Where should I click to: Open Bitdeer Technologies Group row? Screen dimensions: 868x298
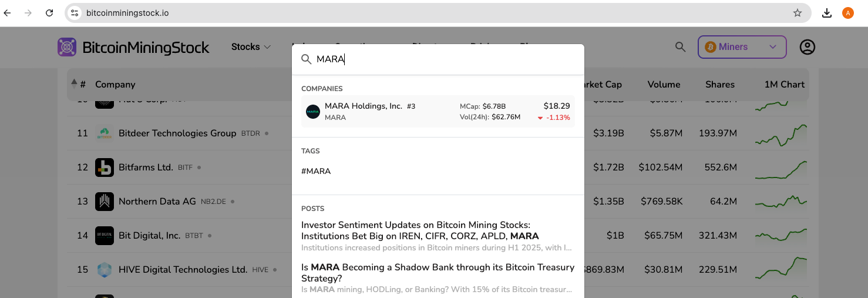click(177, 133)
